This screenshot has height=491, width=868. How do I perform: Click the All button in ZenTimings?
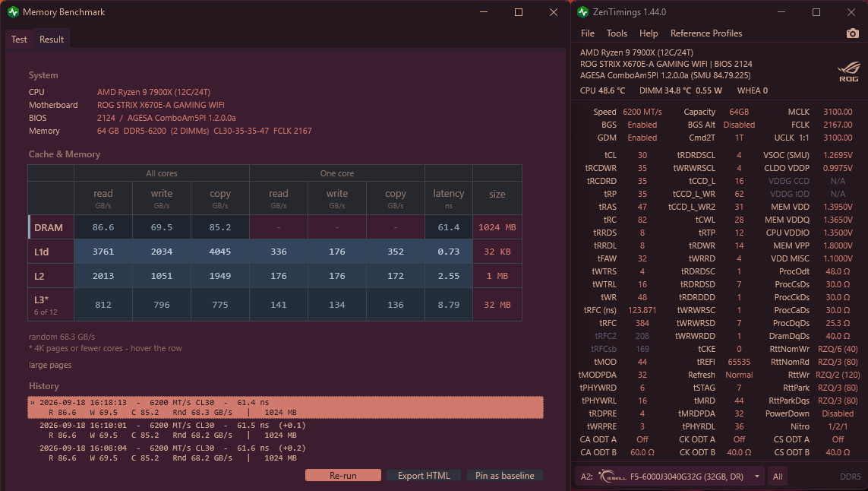pos(778,476)
